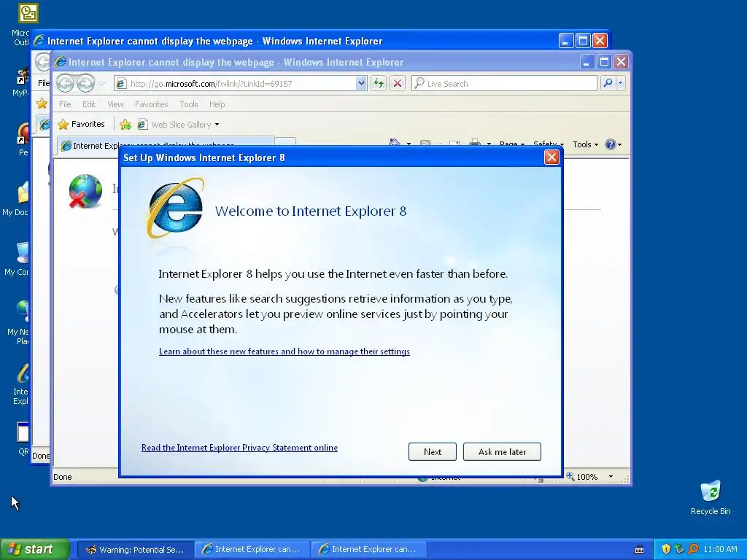This screenshot has height=560, width=747.
Task: Expand the Web Slice Gallery dropdown arrow
Action: [x=217, y=125]
